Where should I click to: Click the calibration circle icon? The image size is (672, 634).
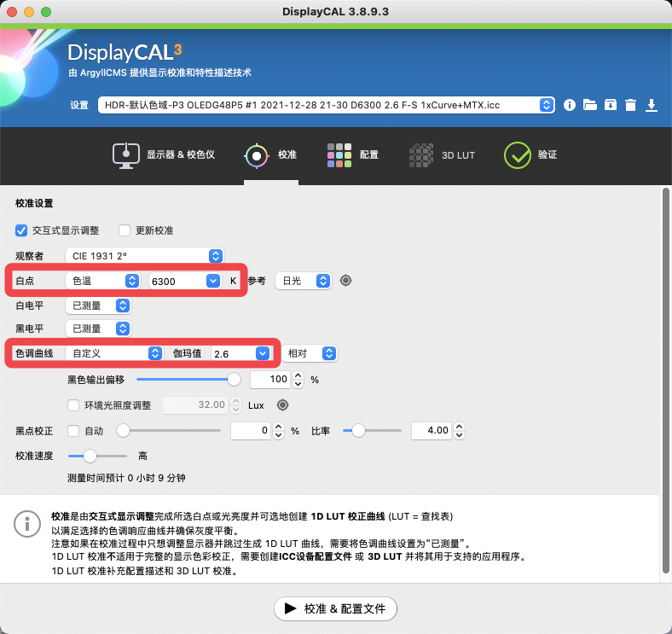(257, 155)
